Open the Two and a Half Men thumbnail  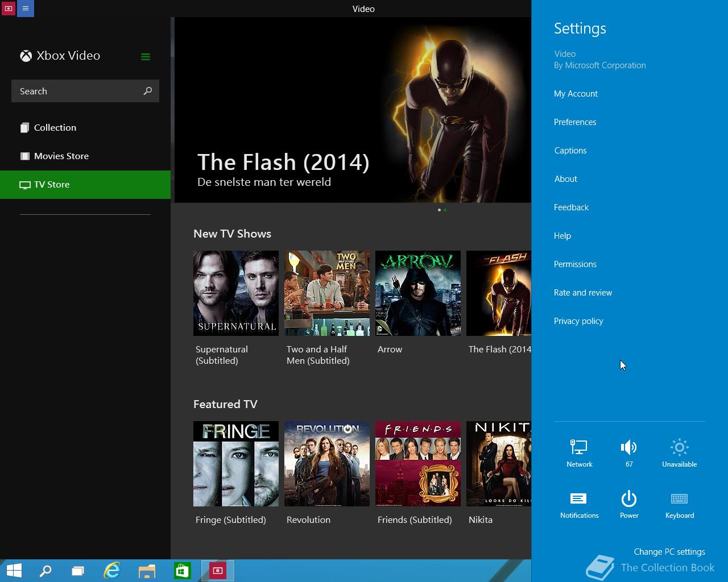click(x=327, y=293)
